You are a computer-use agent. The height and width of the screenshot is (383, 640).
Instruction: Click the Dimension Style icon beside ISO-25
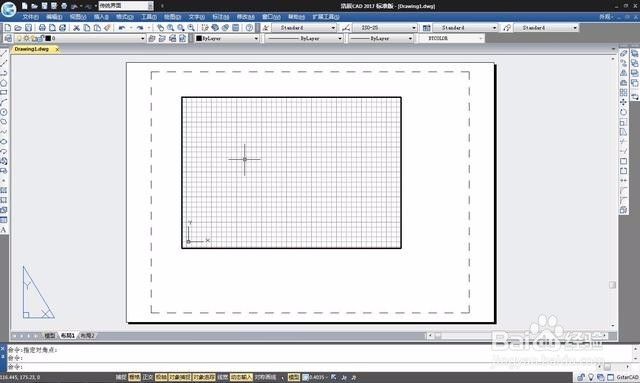[346, 28]
